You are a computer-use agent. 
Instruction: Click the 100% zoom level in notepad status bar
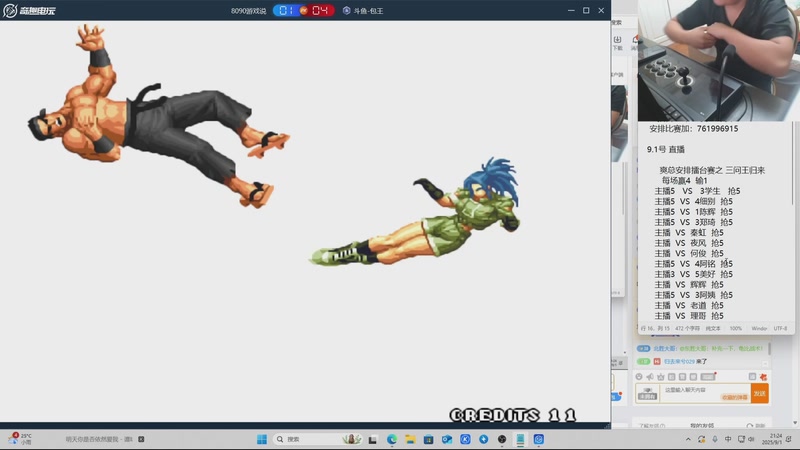tap(736, 329)
